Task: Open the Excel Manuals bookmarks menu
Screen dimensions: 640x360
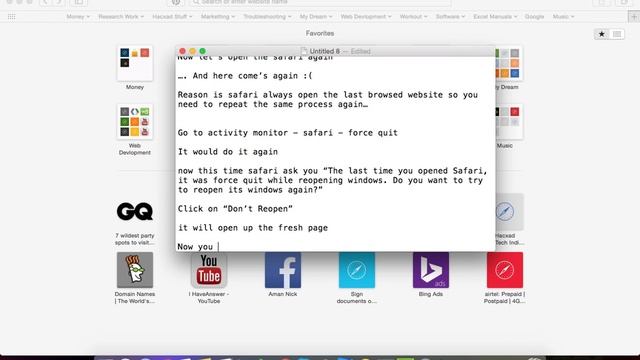Action: [495, 17]
